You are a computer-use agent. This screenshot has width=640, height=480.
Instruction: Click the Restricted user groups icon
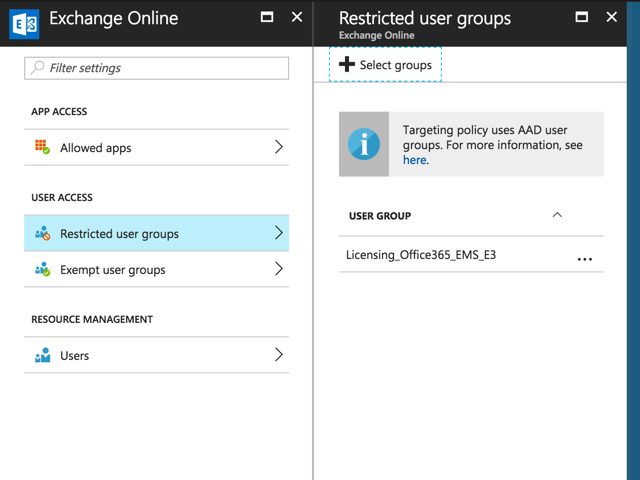[42, 233]
